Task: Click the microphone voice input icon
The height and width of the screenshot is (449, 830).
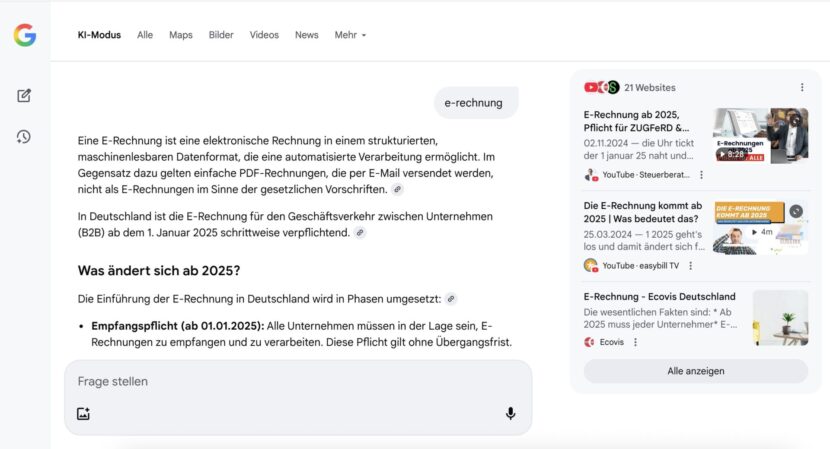Action: [510, 414]
